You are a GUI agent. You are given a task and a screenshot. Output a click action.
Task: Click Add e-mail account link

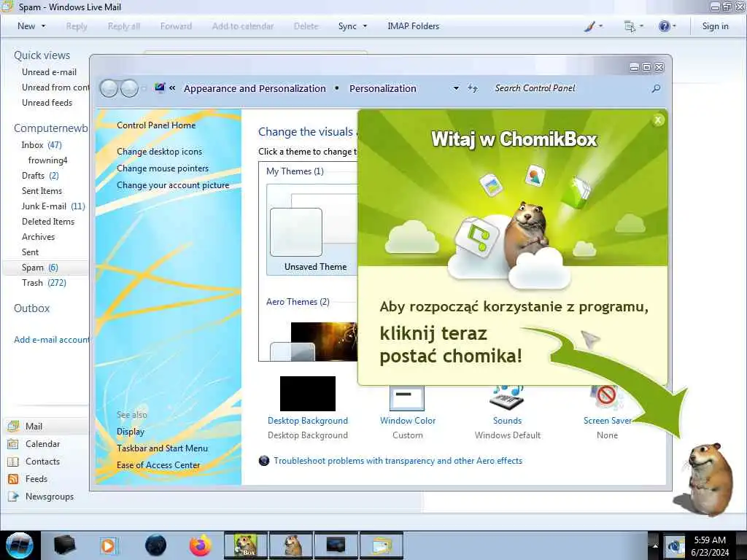click(x=52, y=340)
